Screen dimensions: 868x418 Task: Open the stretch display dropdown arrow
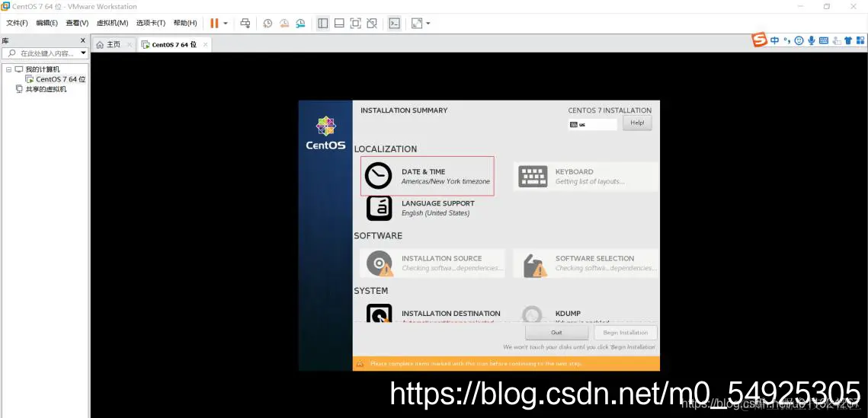point(428,23)
